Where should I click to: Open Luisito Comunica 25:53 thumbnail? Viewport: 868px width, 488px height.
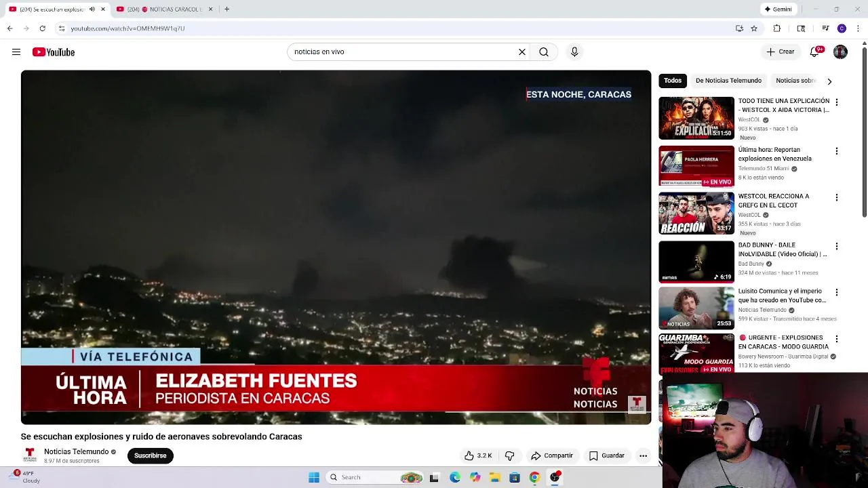[x=696, y=308]
